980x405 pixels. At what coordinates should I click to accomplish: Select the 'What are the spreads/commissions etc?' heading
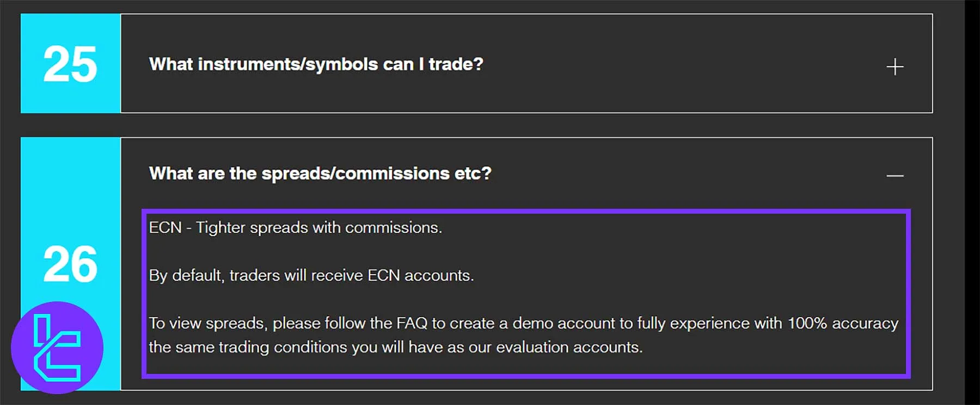click(x=320, y=173)
